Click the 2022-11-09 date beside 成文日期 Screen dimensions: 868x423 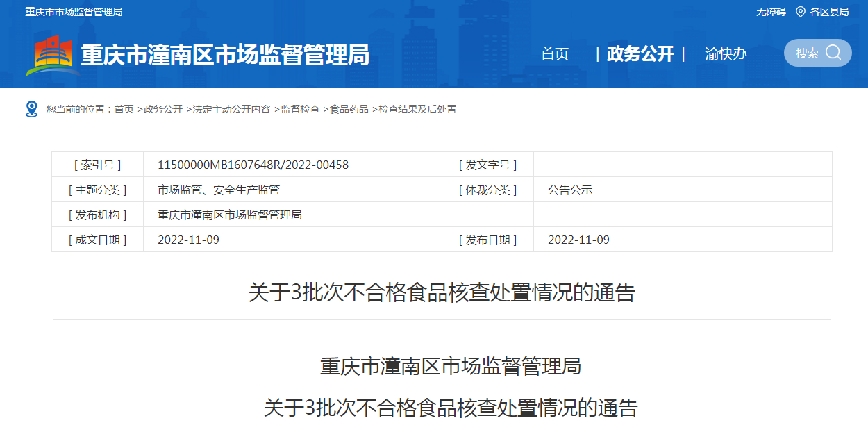189,240
